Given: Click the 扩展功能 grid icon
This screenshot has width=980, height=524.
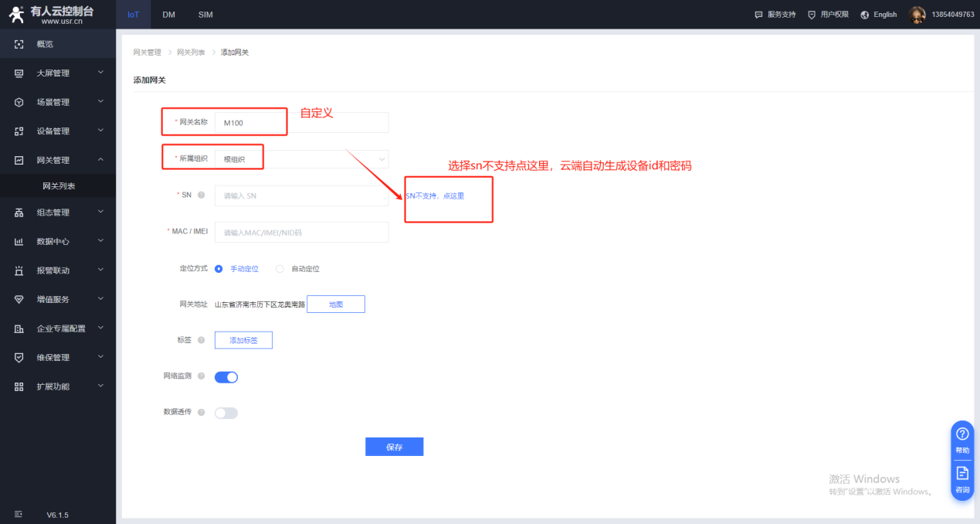Looking at the screenshot, I should (19, 386).
